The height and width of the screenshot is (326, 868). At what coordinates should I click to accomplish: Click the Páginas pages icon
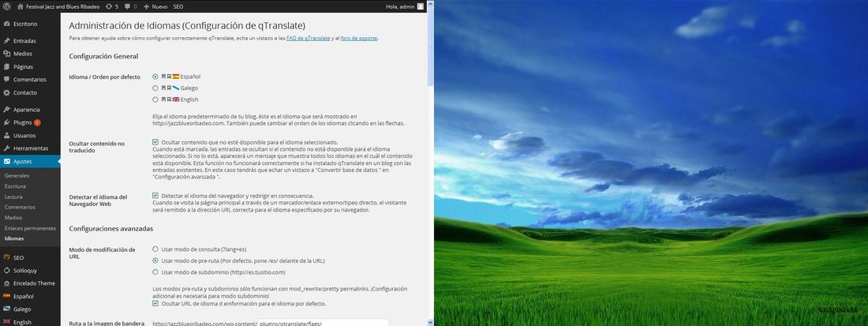[6, 66]
